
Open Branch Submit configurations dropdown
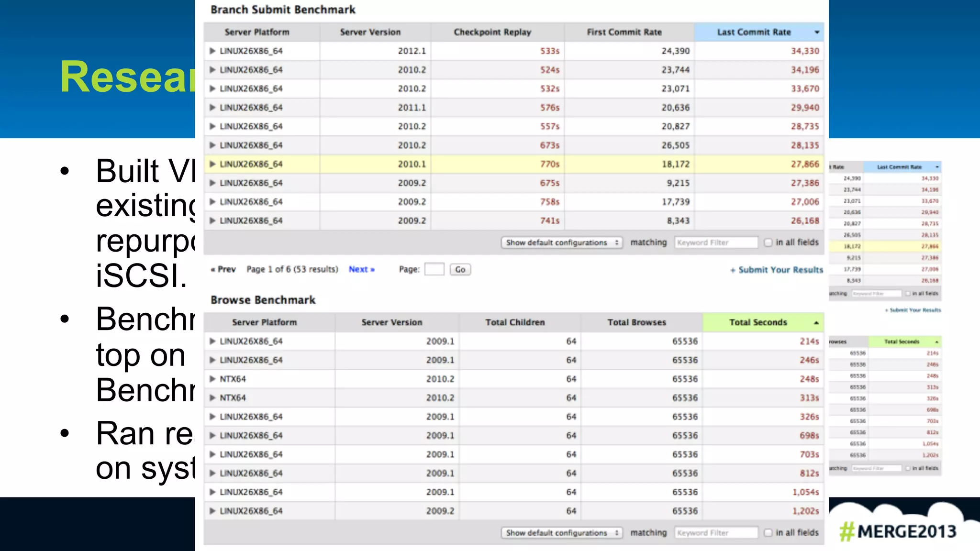tap(562, 242)
